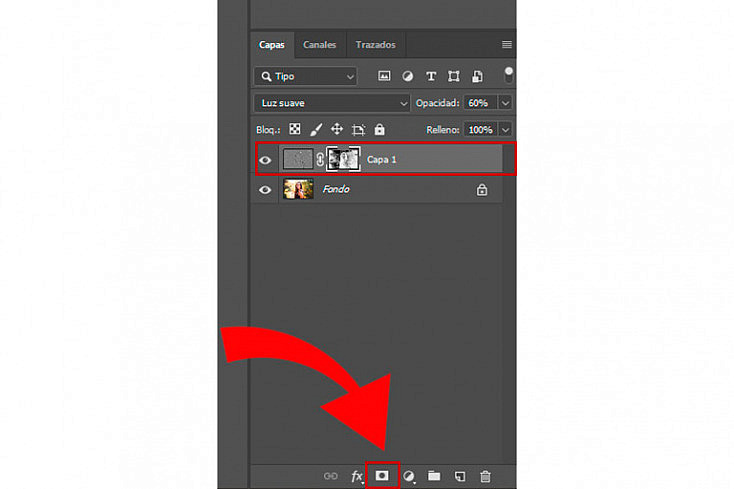Hide the Capa 1 layer

(265, 160)
